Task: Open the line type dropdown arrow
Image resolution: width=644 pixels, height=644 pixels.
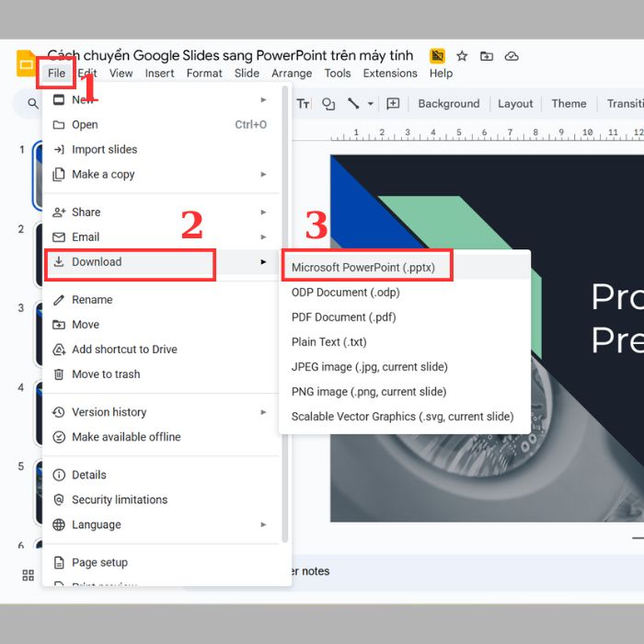Action: coord(371,103)
